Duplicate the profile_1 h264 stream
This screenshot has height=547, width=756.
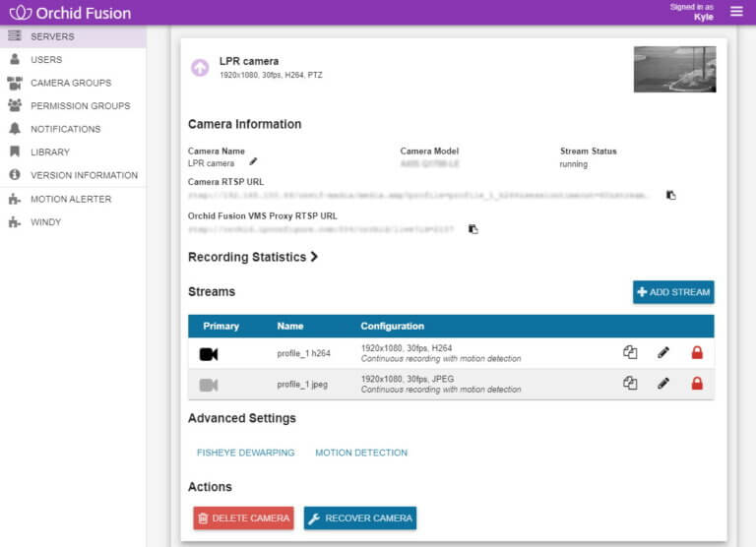tap(630, 353)
